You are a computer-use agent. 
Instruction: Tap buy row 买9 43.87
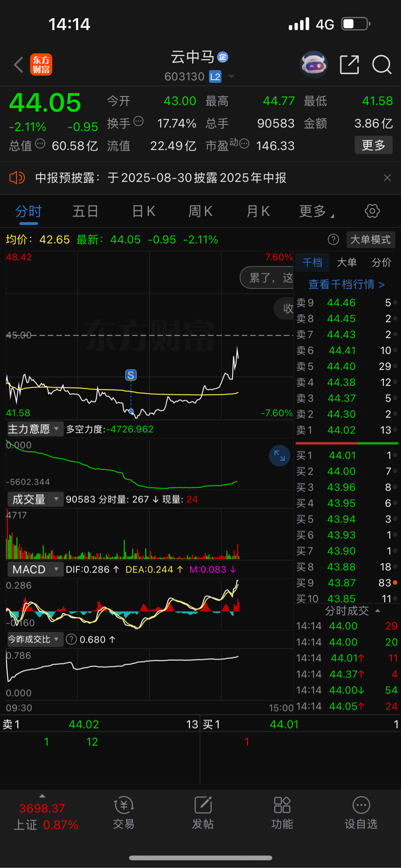[x=346, y=583]
